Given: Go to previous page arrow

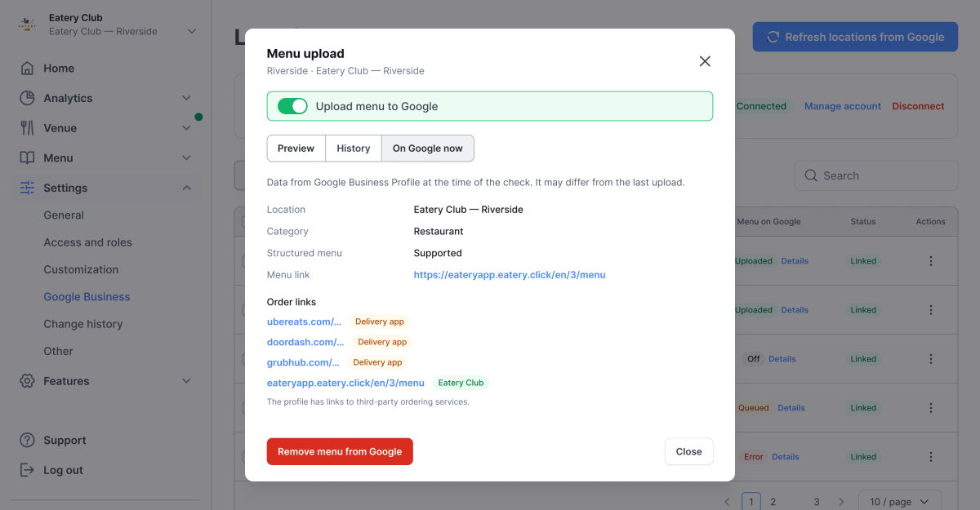Looking at the screenshot, I should 727,502.
